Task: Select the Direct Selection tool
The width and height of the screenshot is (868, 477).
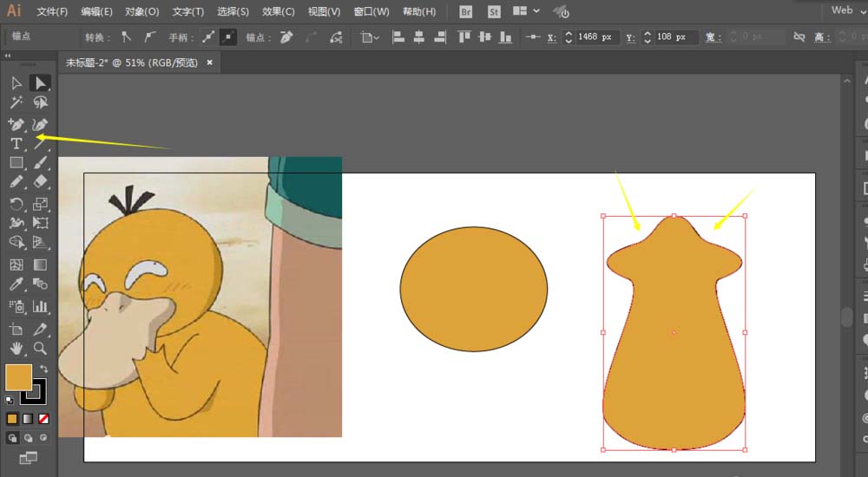Action: 40,83
